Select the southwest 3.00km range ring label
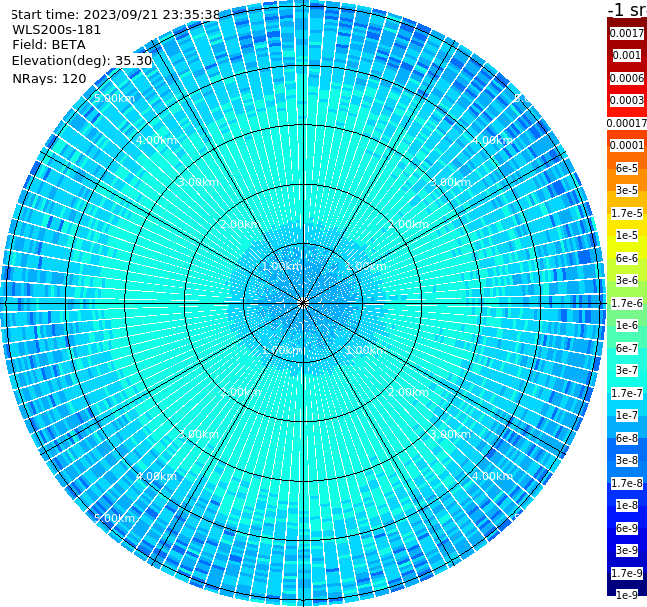This screenshot has width=647, height=607. [198, 434]
